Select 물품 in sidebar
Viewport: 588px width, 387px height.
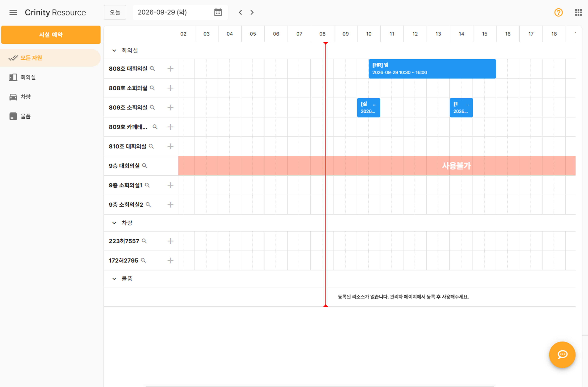[50, 116]
